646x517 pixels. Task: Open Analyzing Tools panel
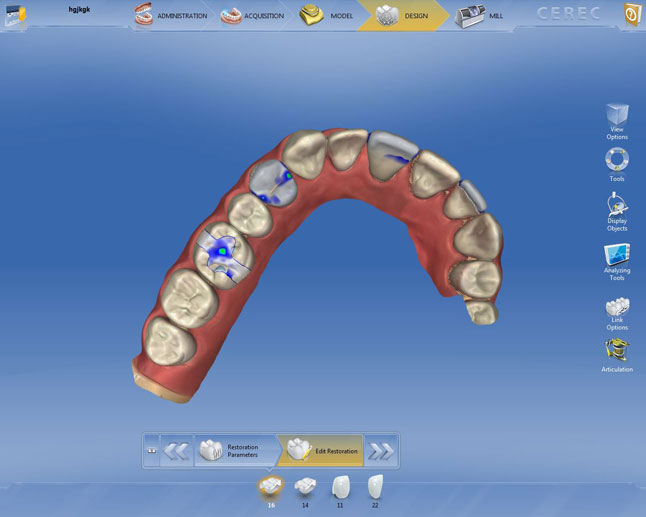point(617,262)
